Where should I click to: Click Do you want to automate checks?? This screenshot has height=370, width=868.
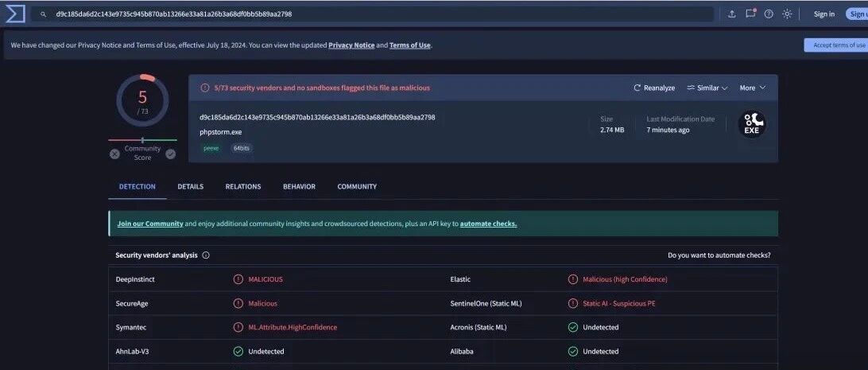point(719,255)
